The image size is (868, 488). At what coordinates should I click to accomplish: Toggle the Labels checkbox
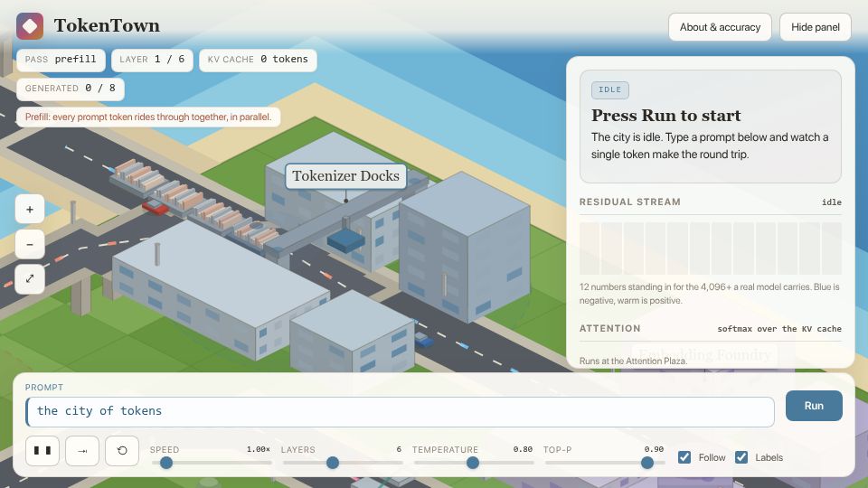coord(741,457)
